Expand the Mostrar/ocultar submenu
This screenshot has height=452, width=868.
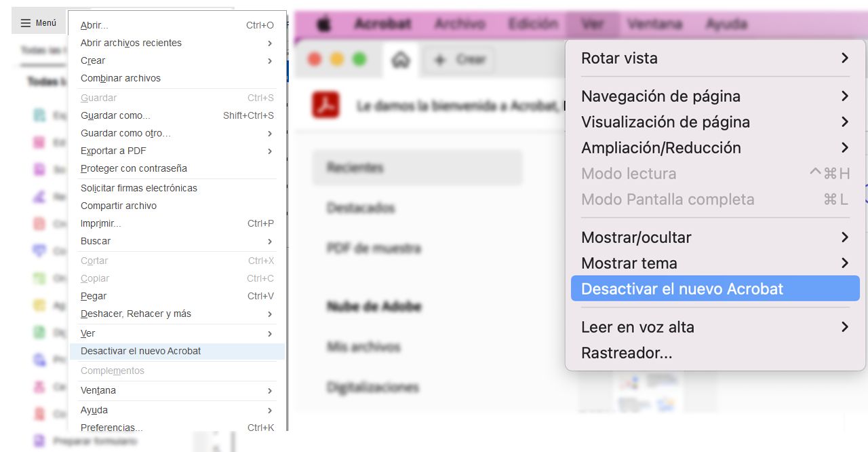pos(635,238)
